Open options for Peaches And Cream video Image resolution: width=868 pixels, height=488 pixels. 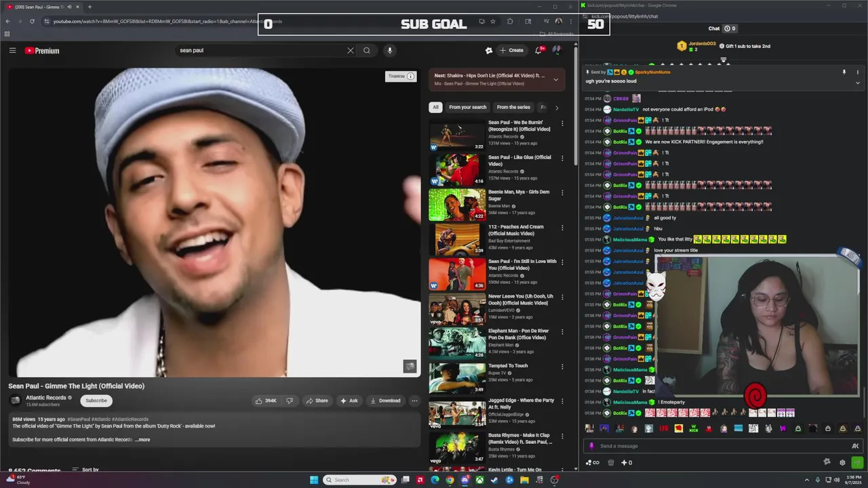pyautogui.click(x=562, y=228)
